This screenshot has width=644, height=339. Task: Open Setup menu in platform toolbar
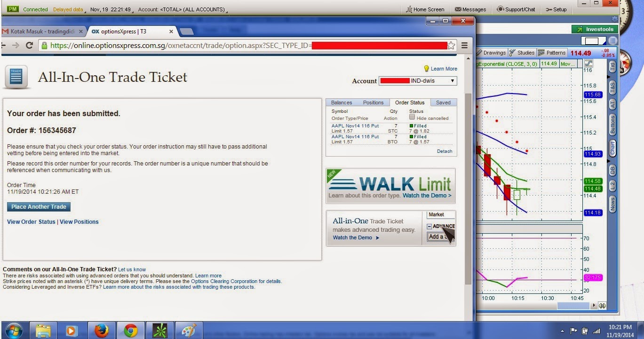tap(556, 9)
